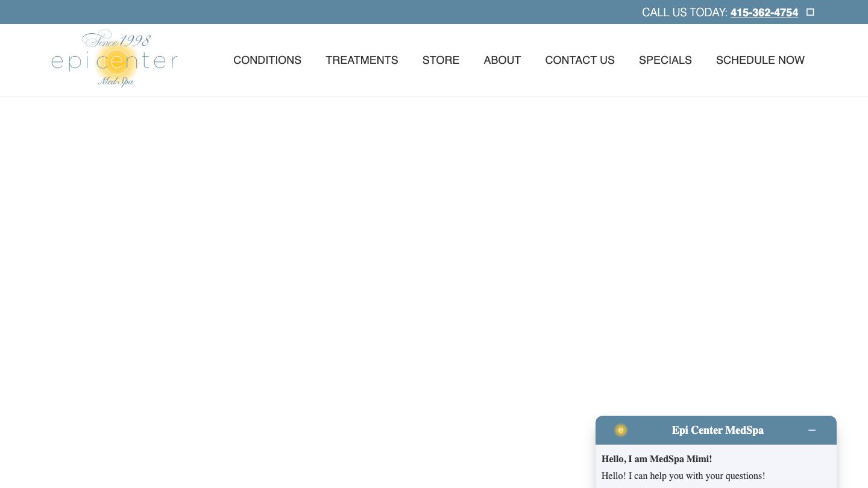Screen dimensions: 868x488
Task: Go to the Store page
Action: tap(441, 60)
